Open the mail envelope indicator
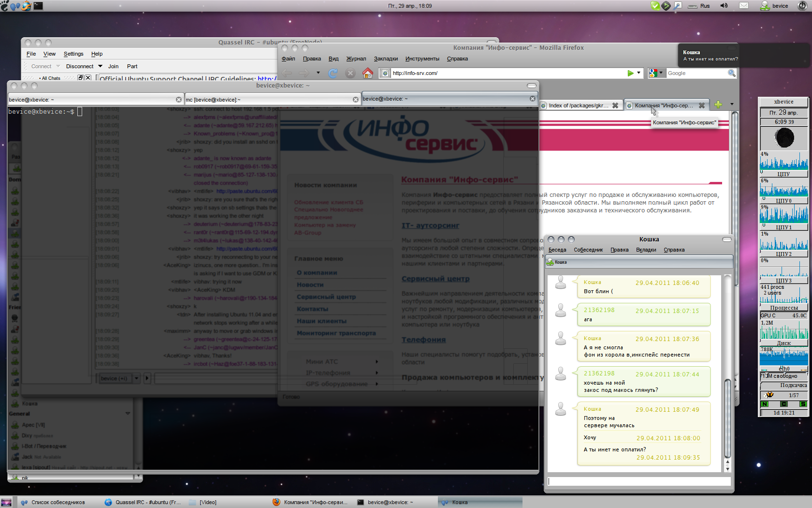This screenshot has width=812, height=508. 744,6
